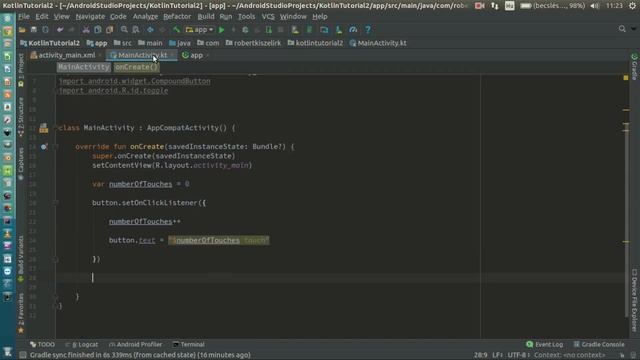Open Search Everywhere magnifier at top right

(x=622, y=29)
